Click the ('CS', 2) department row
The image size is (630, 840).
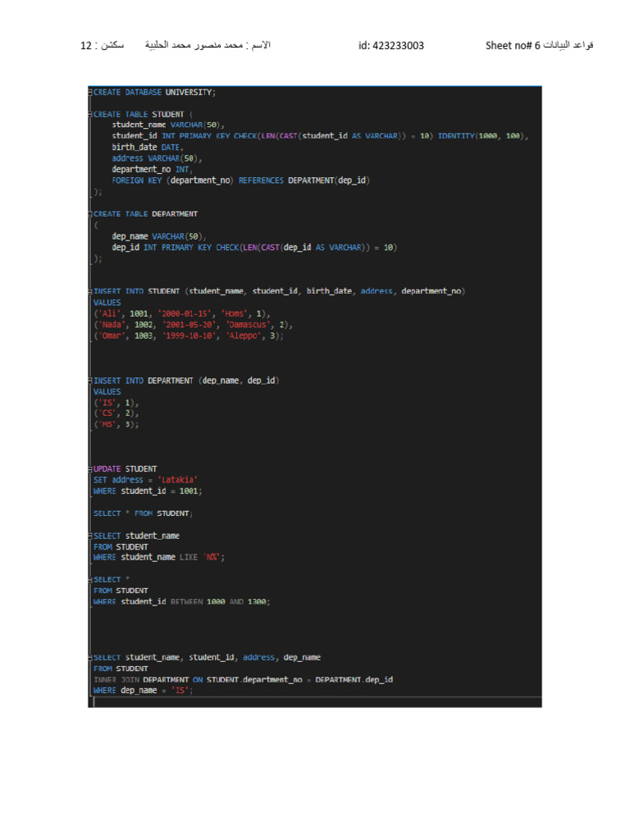click(x=116, y=413)
